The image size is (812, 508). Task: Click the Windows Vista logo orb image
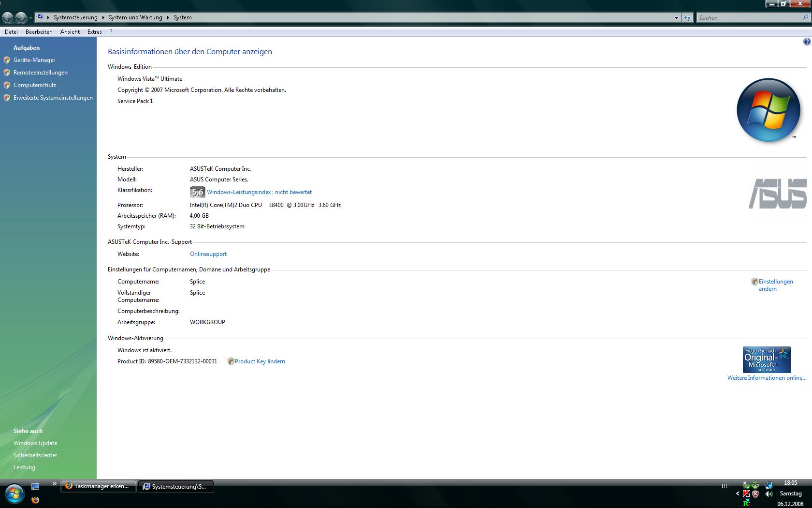click(768, 110)
